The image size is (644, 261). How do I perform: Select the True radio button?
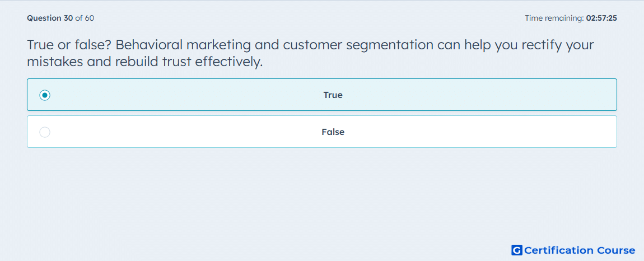(45, 95)
